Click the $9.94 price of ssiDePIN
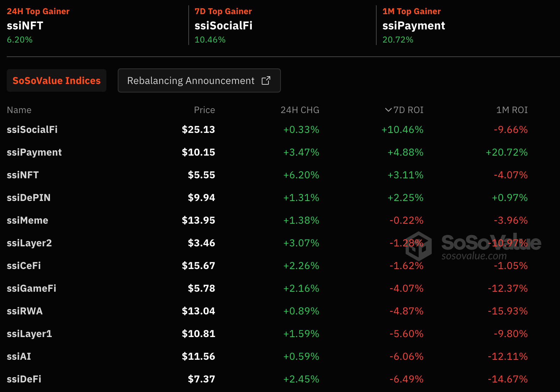 click(201, 197)
